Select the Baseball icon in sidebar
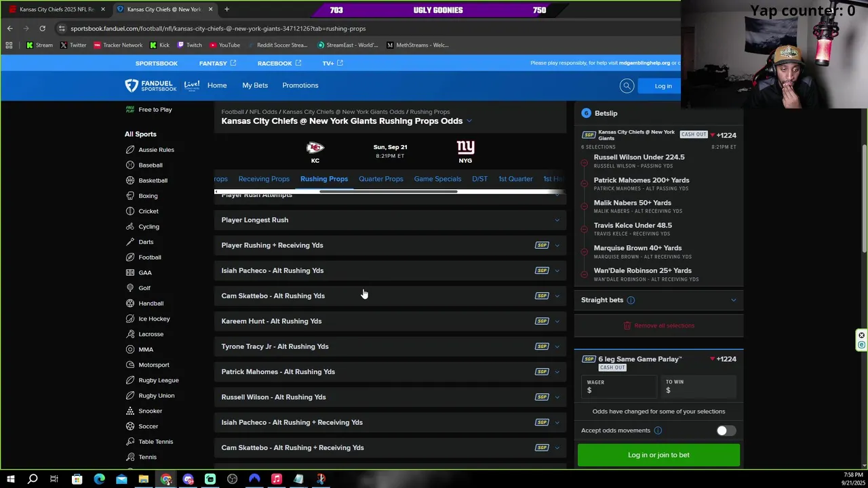This screenshot has width=868, height=488. [x=130, y=165]
